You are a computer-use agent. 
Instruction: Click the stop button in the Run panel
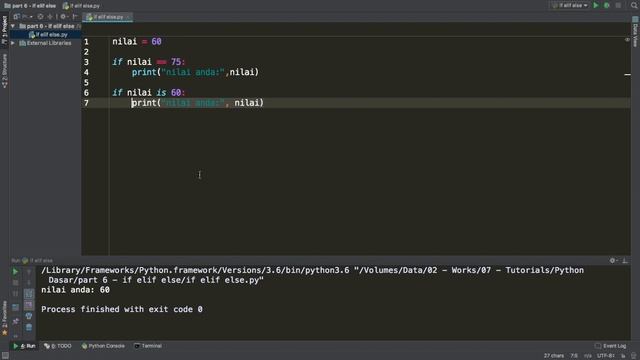[x=15, y=282]
